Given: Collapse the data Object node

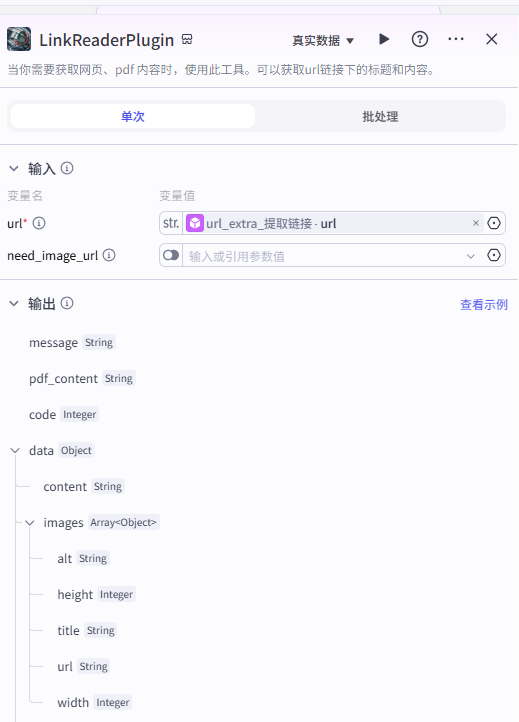Looking at the screenshot, I should [x=15, y=450].
